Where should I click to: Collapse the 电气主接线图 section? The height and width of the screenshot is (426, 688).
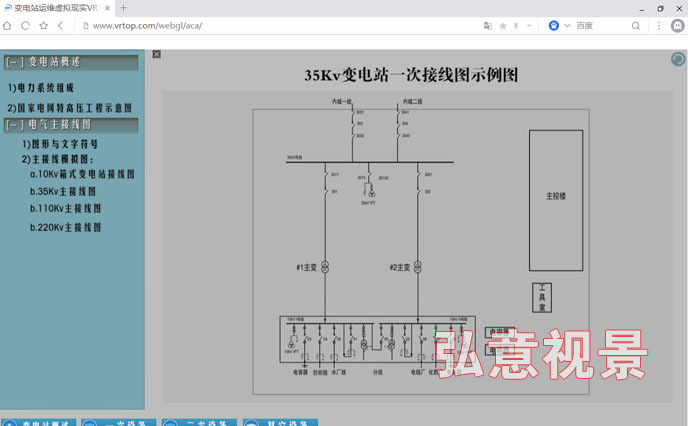(x=71, y=125)
